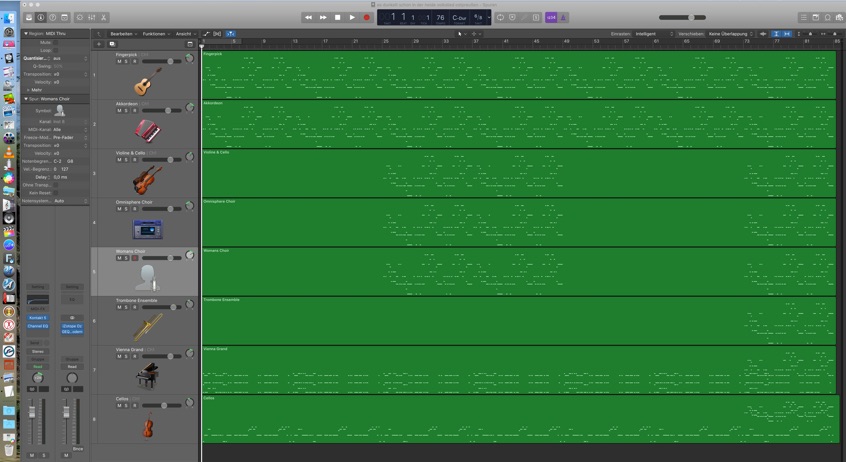Adjust the Fingerpick track volume slider
Viewport: 846px width, 462px height.
[161, 62]
